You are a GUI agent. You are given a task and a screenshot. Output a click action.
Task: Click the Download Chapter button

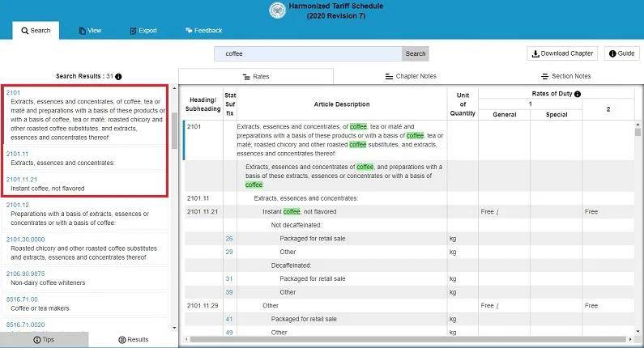click(x=563, y=53)
